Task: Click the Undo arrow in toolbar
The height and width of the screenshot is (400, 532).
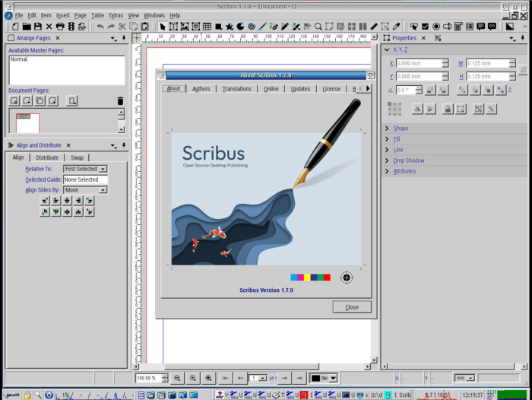Action: coord(100,27)
